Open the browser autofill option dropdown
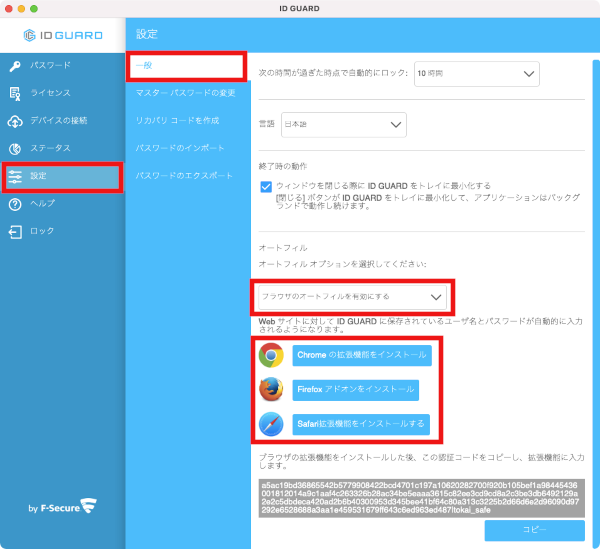This screenshot has height=549, width=600. click(352, 297)
